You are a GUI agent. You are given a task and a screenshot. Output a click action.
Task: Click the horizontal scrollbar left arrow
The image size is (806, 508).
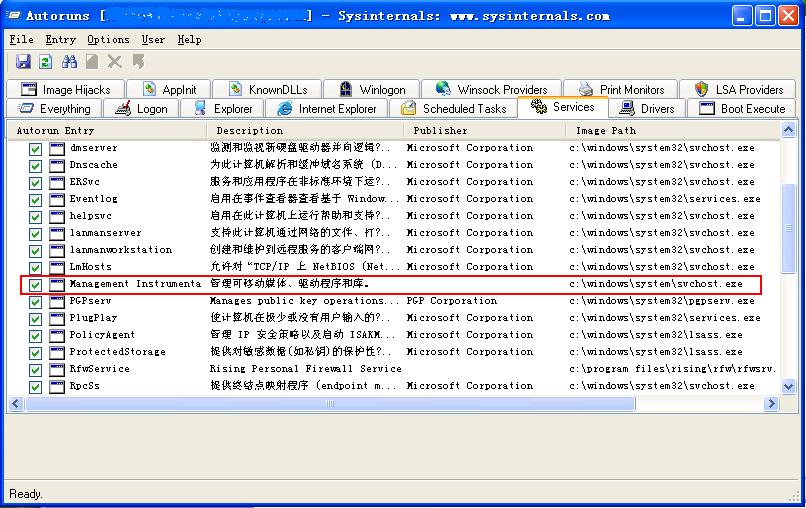15,404
